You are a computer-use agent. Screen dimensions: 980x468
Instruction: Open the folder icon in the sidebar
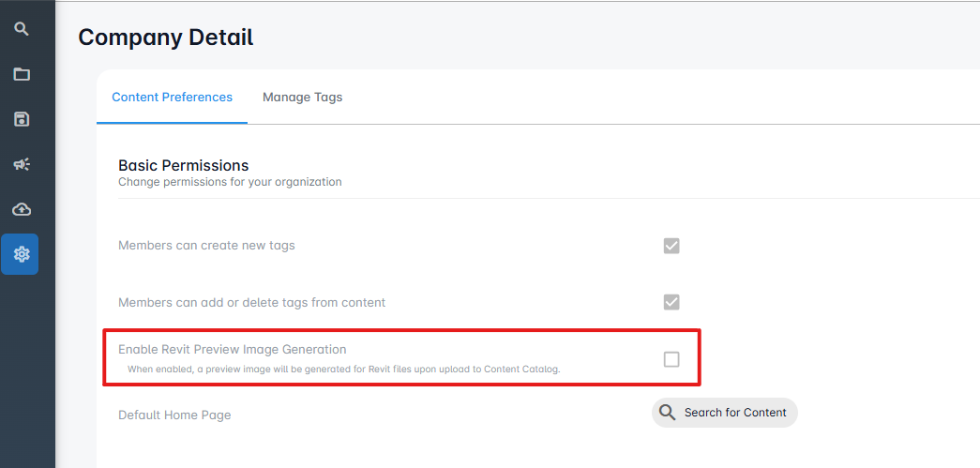tap(22, 74)
